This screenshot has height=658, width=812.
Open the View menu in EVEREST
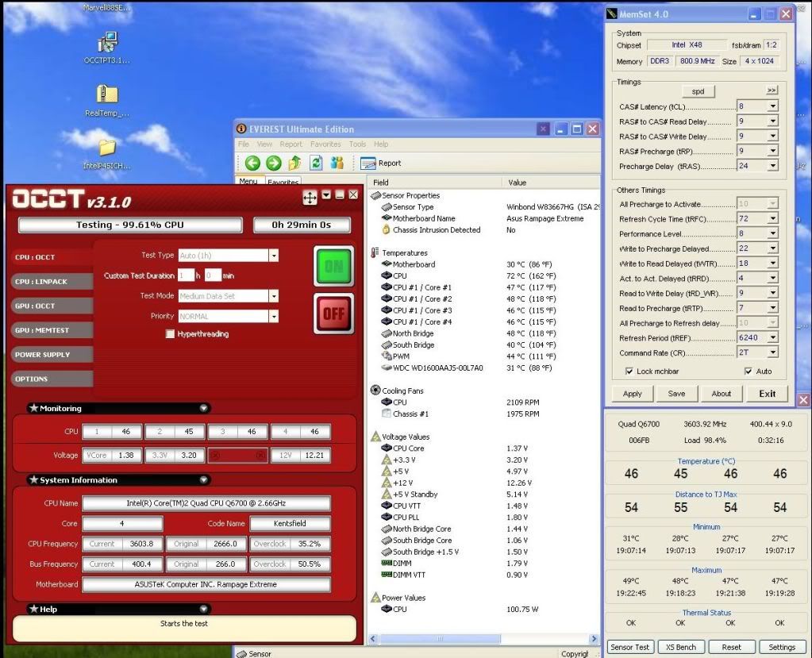(264, 144)
